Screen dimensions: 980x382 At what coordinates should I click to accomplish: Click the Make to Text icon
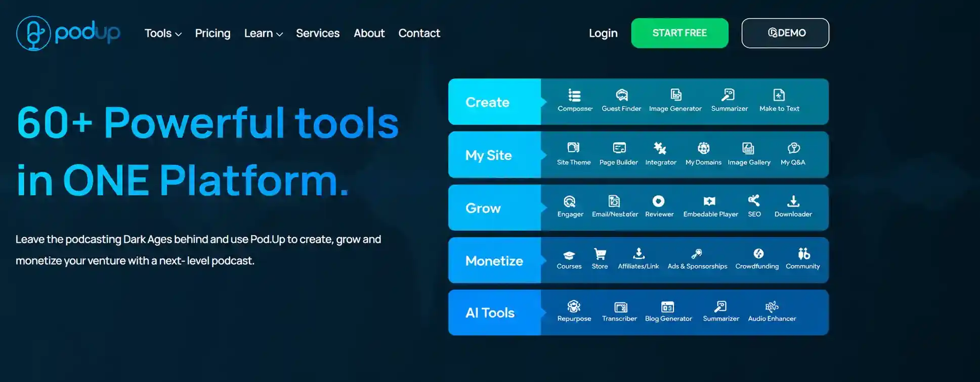[779, 95]
